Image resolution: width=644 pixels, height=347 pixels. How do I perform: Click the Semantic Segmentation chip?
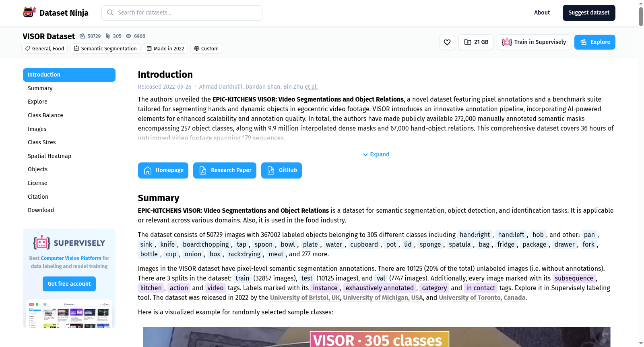pos(105,49)
